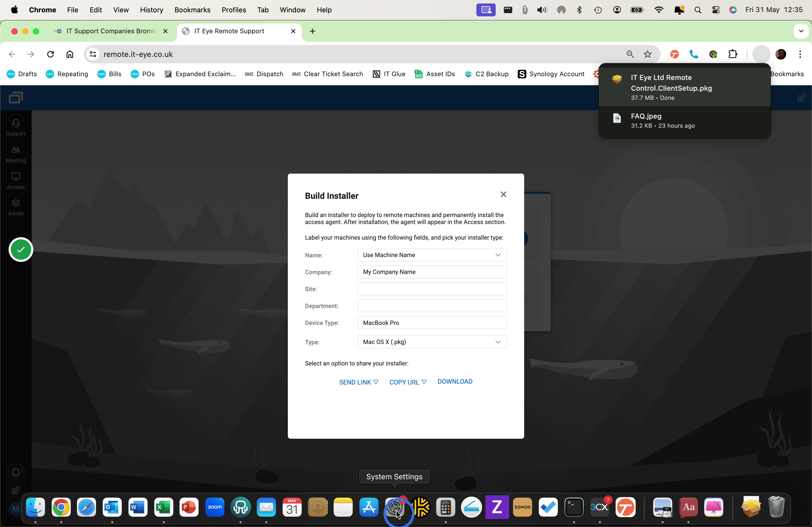Launch 3CX from the Dock
Image resolution: width=812 pixels, height=527 pixels.
[600, 508]
